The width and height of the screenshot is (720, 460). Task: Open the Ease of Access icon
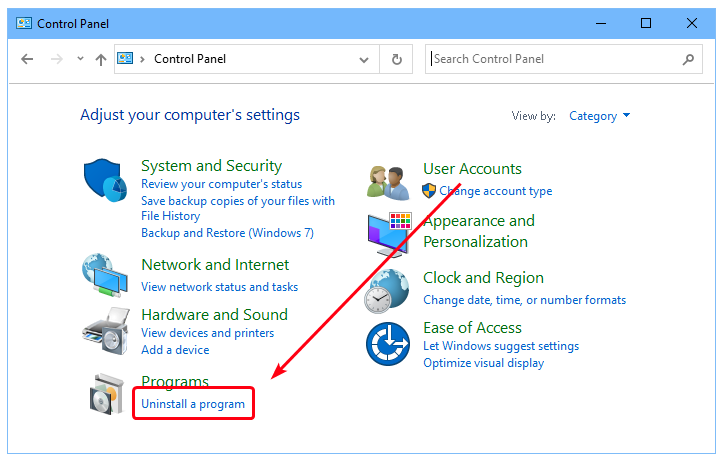tap(387, 344)
